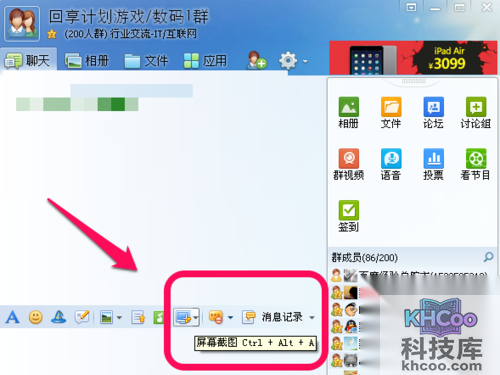Open the 投票 voting icon
The width and height of the screenshot is (500, 375).
click(x=433, y=164)
